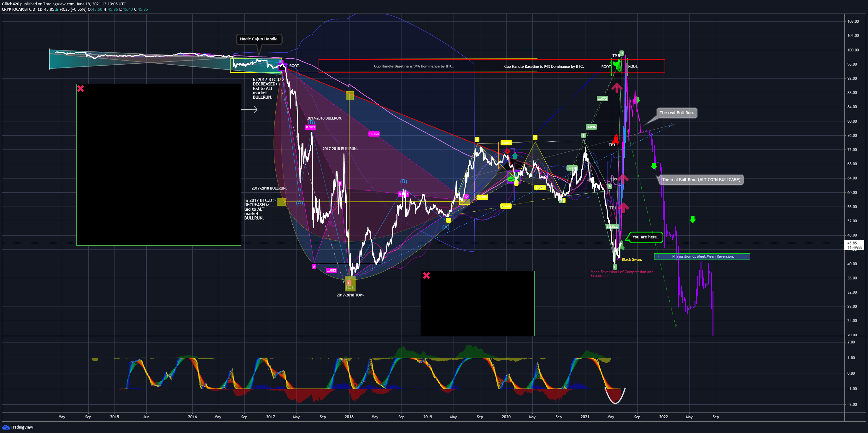
Task: Click the red circled X marker near 2020
Action: (507, 151)
